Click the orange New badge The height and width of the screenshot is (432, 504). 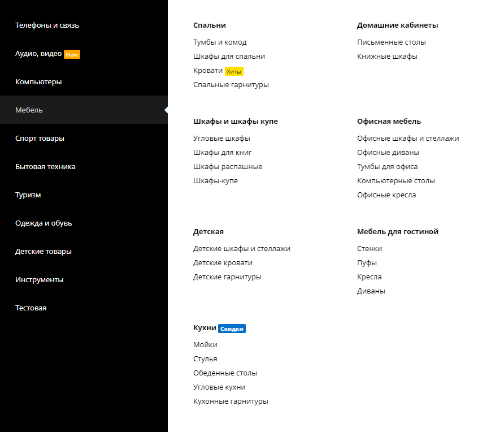[x=72, y=54]
